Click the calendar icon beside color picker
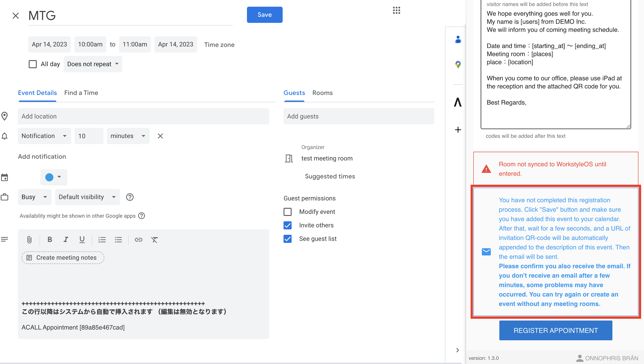 pos(4,177)
